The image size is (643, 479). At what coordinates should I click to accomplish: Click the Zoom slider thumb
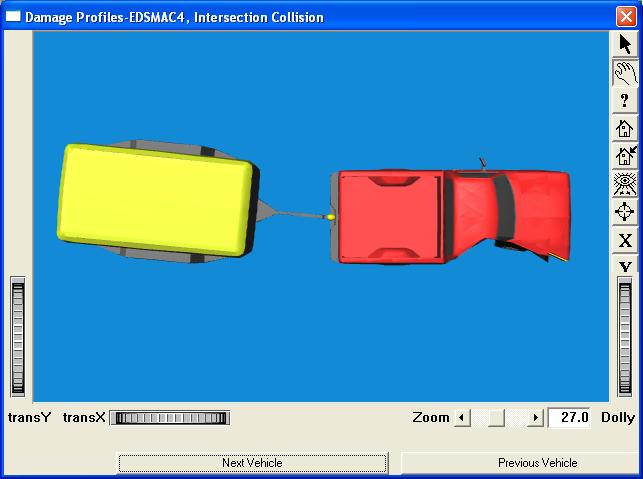496,418
